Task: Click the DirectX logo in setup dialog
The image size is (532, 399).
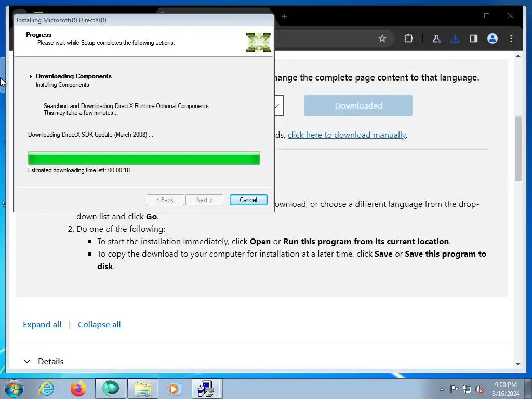Action: [x=258, y=43]
